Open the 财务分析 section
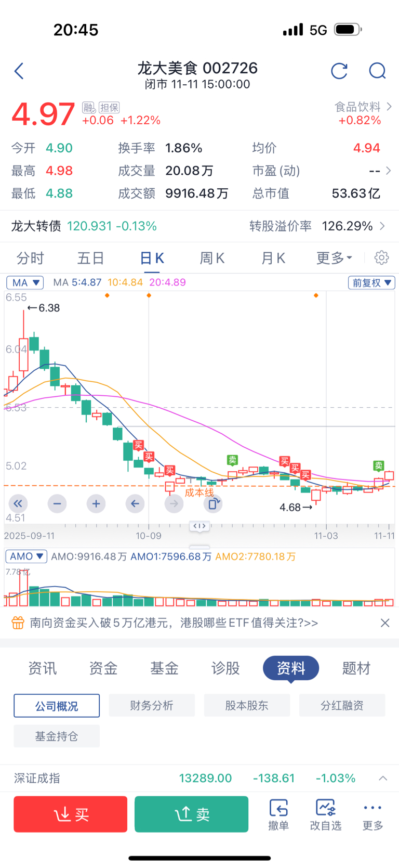 point(152,706)
